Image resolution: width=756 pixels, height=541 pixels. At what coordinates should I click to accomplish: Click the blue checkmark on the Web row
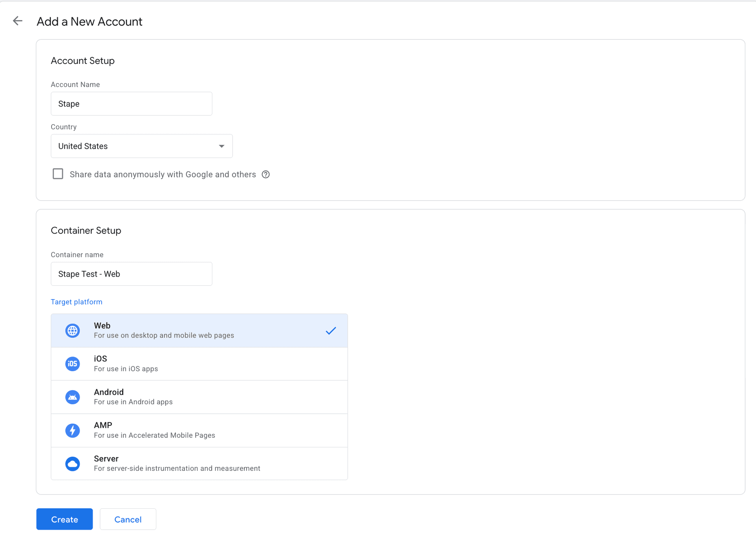pos(331,331)
